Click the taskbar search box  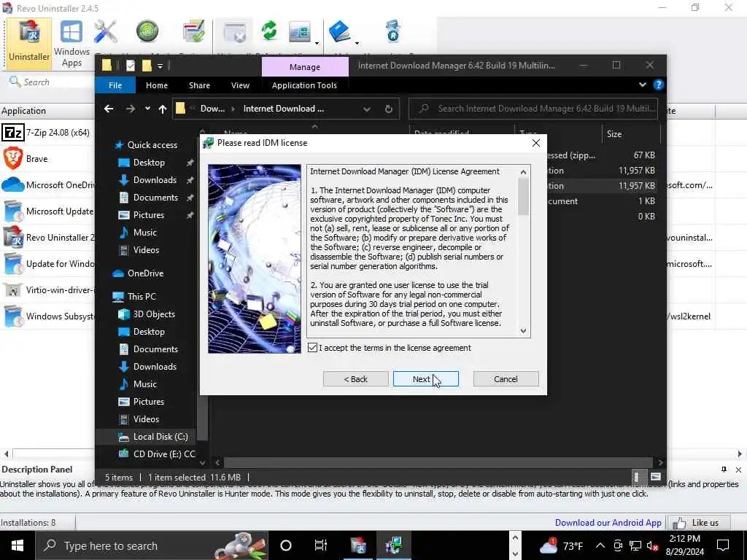(152, 545)
